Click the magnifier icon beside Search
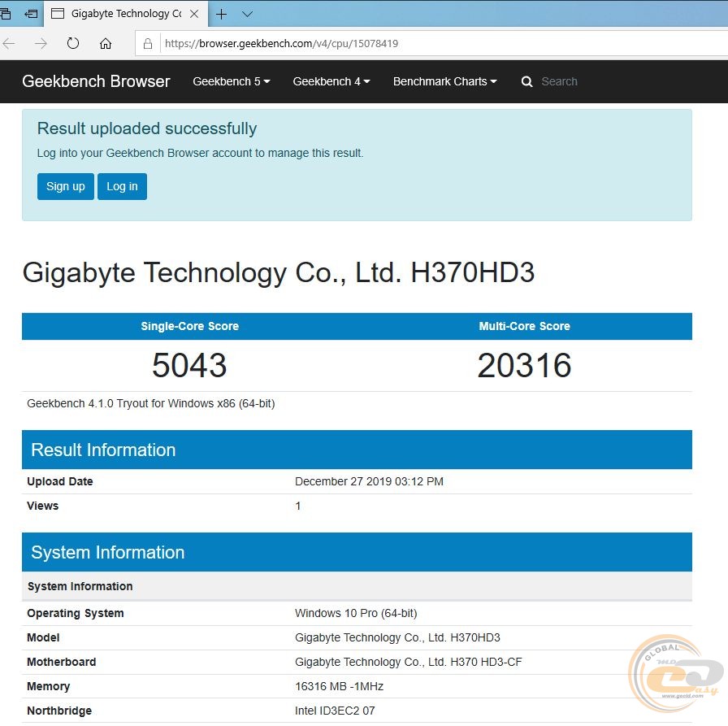This screenshot has height=726, width=728. tap(527, 81)
